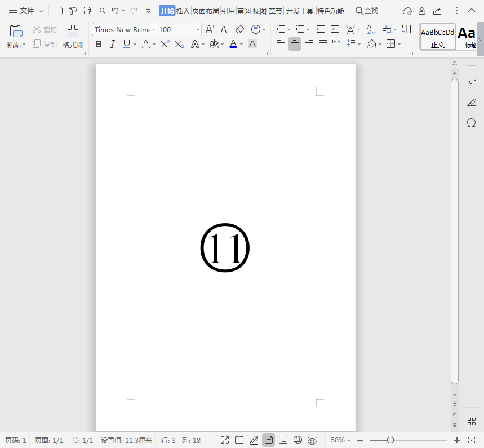Apply subscript formatting
This screenshot has height=448, width=484.
click(x=179, y=44)
